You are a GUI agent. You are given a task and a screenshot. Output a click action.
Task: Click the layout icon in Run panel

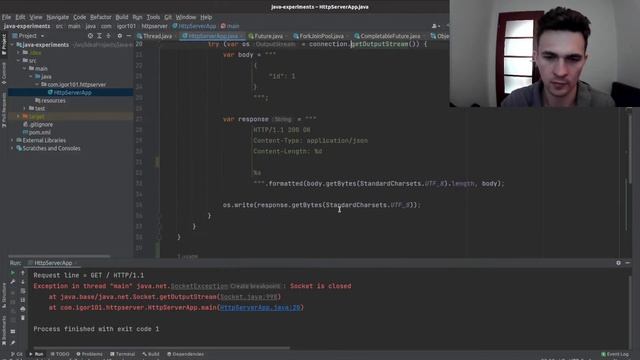(13, 331)
